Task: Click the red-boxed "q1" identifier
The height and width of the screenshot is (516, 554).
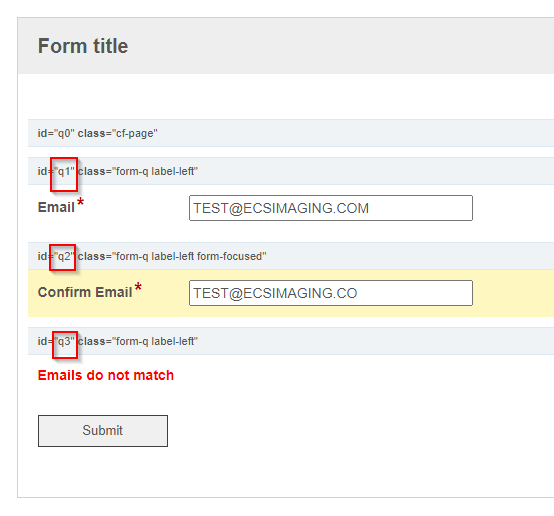Action: pyautogui.click(x=64, y=174)
